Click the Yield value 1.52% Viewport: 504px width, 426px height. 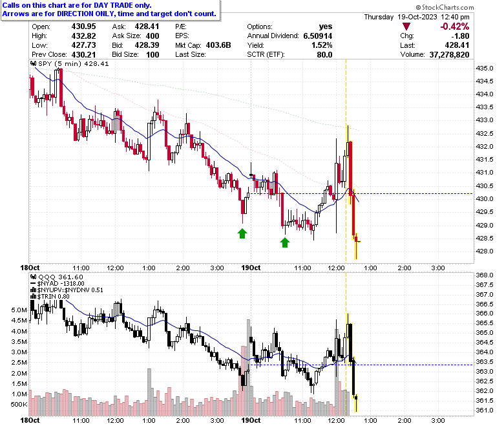[322, 45]
